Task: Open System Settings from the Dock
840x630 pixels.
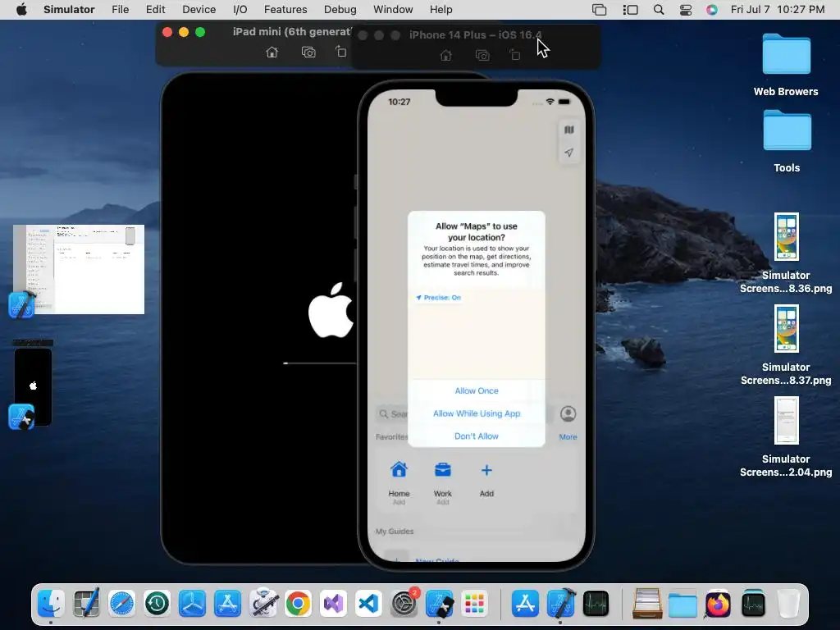Action: pyautogui.click(x=404, y=604)
